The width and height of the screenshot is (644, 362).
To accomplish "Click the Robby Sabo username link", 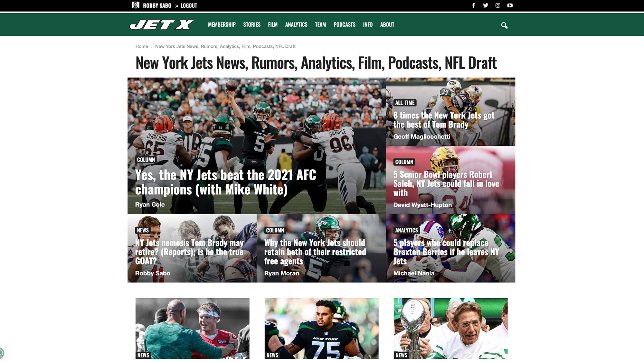I will (157, 6).
